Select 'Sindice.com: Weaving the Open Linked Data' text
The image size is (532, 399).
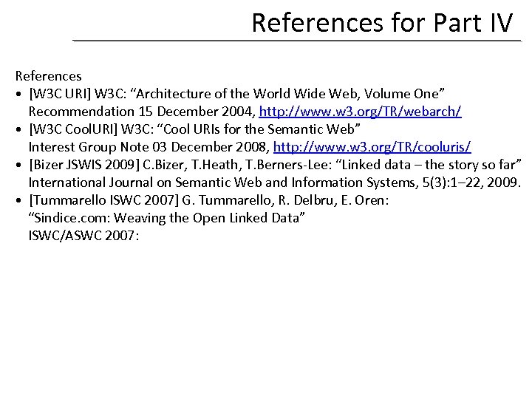coord(166,218)
